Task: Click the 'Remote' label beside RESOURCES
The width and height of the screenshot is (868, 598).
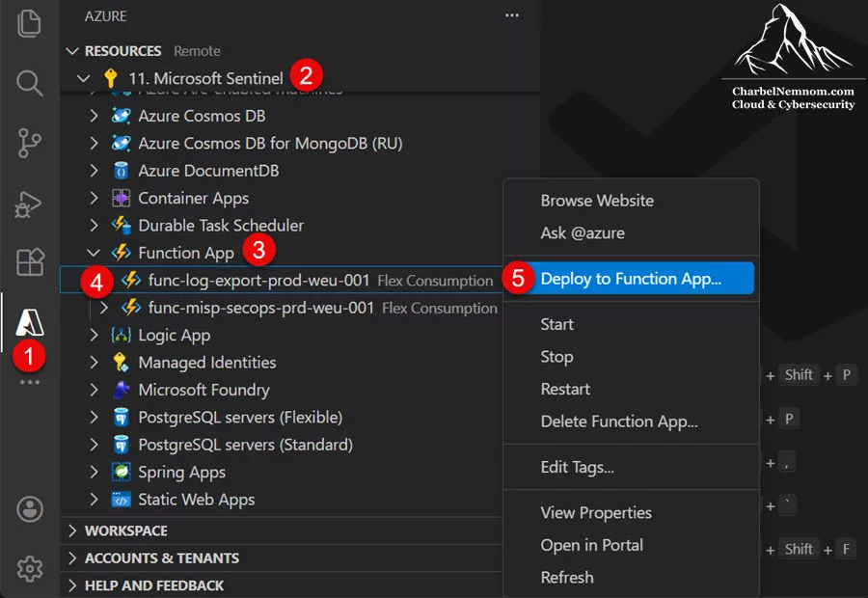Action: point(197,51)
